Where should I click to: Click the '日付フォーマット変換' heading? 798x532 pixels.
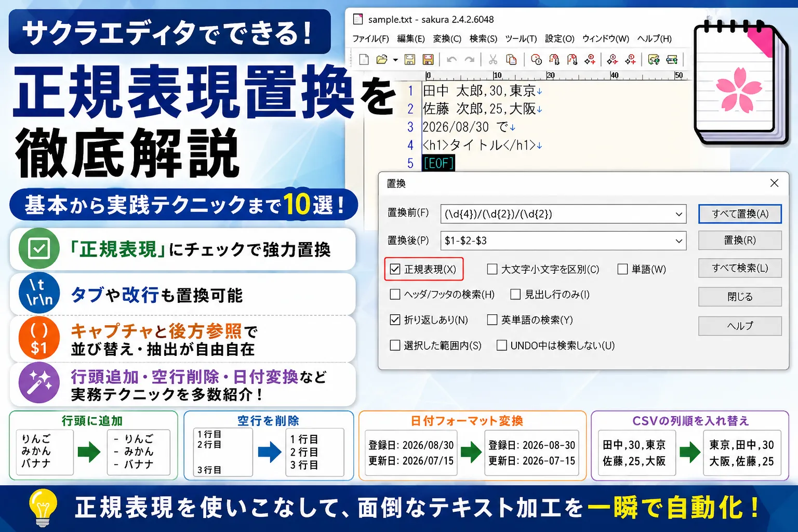pyautogui.click(x=467, y=421)
